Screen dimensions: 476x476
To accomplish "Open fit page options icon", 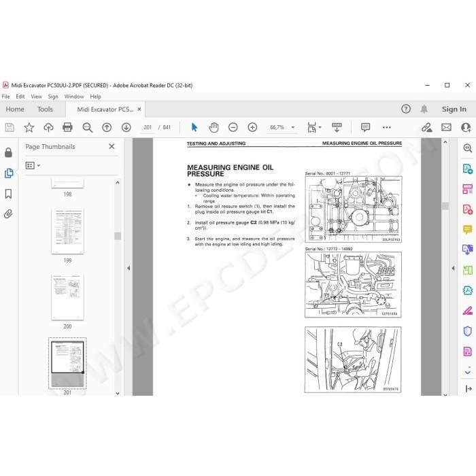I will click(313, 128).
